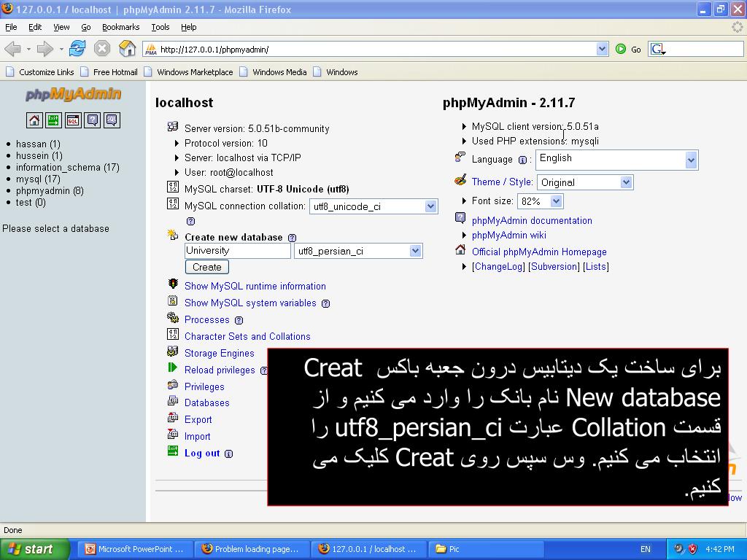Click the Export icon
The image size is (747, 560).
click(x=172, y=418)
